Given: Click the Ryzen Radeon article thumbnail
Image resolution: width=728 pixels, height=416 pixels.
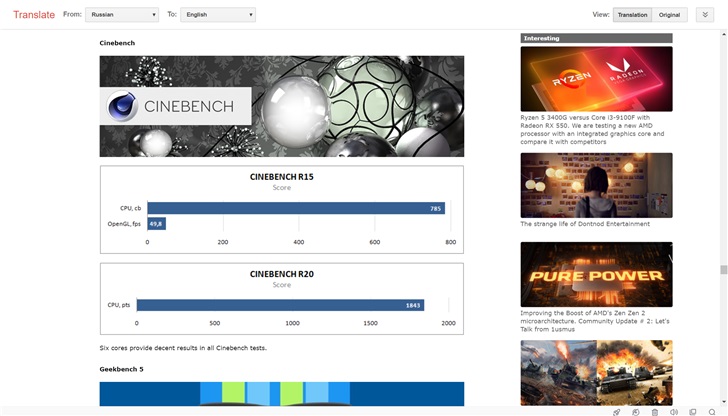Looking at the screenshot, I should (x=596, y=78).
